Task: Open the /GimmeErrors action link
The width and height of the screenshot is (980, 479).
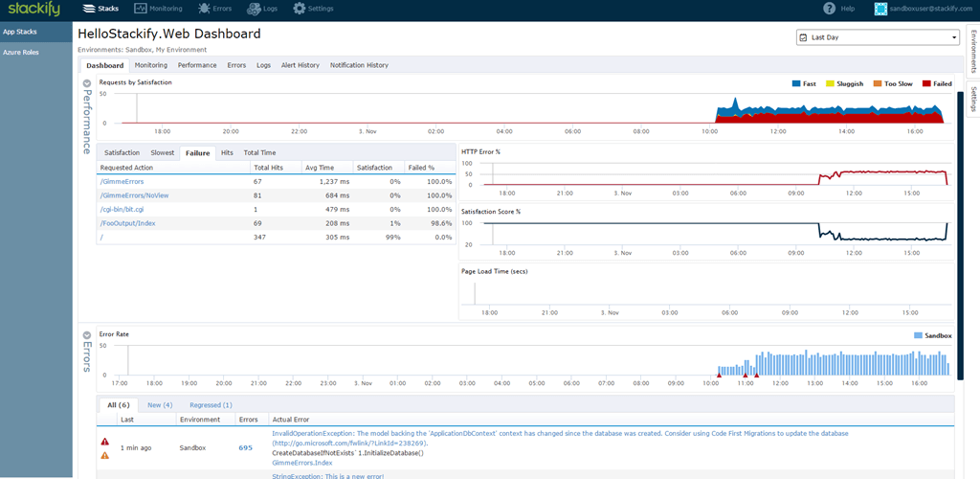Action: (122, 181)
